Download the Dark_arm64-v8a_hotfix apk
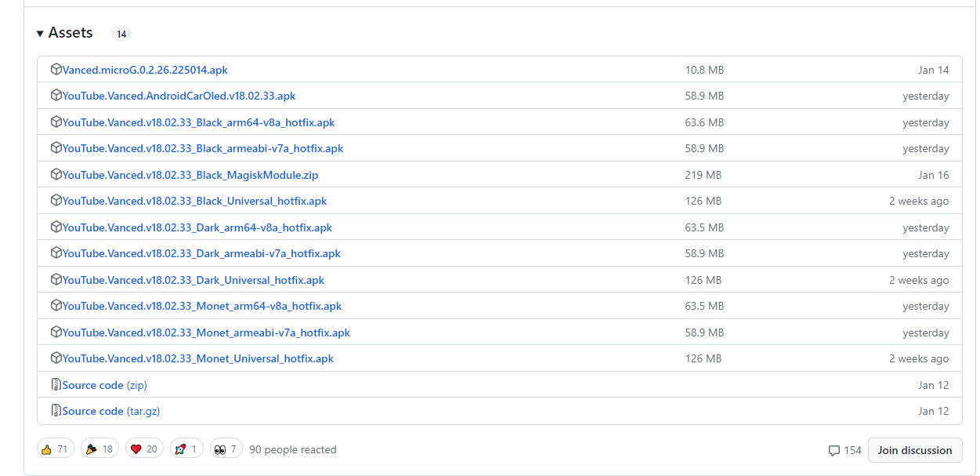Viewport: 980px width, 476px height. coord(197,227)
